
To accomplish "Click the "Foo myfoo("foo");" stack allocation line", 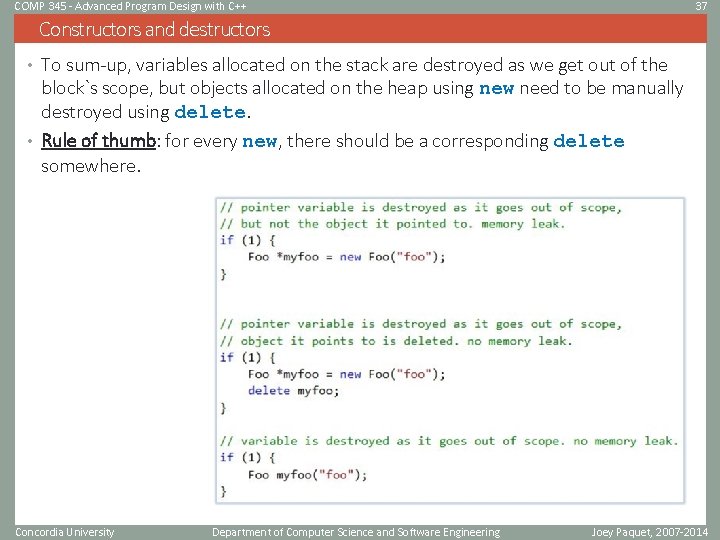I will click(x=308, y=474).
